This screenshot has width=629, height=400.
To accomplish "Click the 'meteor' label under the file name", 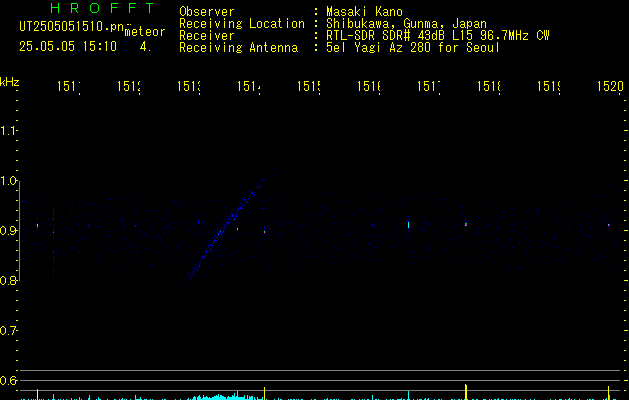I will pos(145,32).
